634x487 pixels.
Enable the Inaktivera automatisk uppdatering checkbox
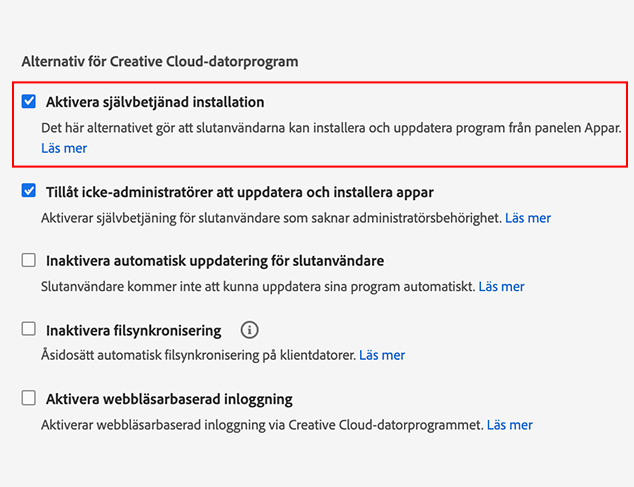pyautogui.click(x=29, y=261)
